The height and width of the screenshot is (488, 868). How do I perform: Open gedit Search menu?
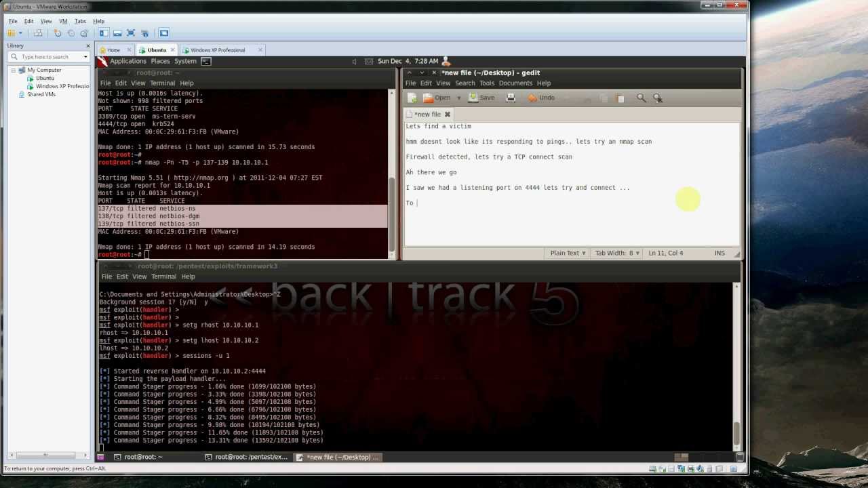pyautogui.click(x=465, y=83)
